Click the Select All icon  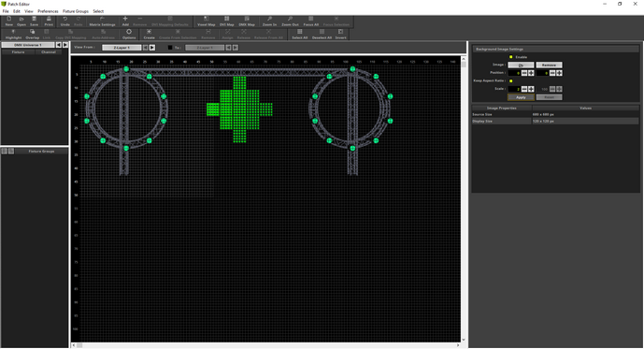click(299, 35)
